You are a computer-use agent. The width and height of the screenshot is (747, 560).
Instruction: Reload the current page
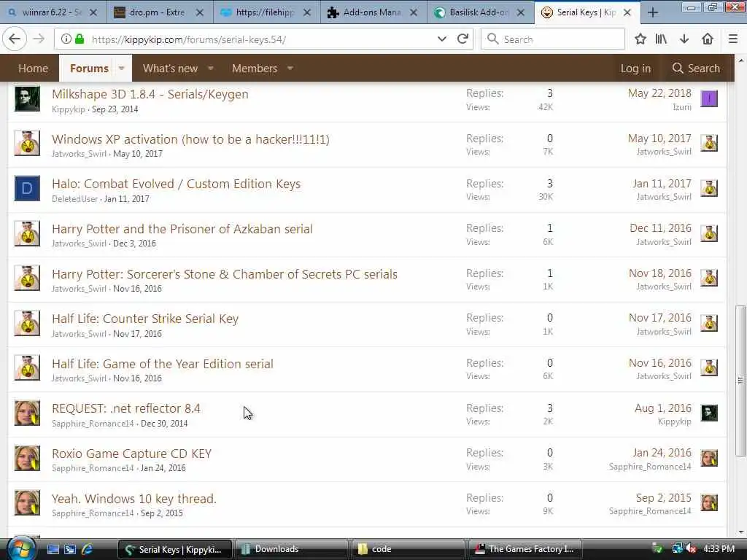coord(462,39)
